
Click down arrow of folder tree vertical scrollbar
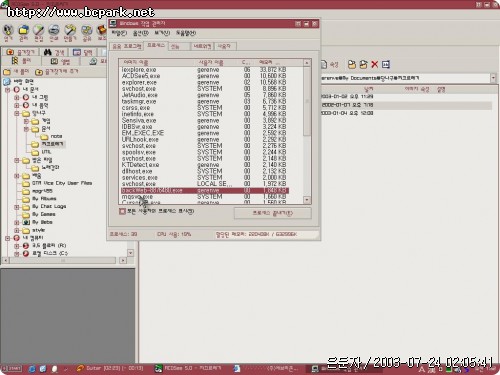tap(130, 253)
